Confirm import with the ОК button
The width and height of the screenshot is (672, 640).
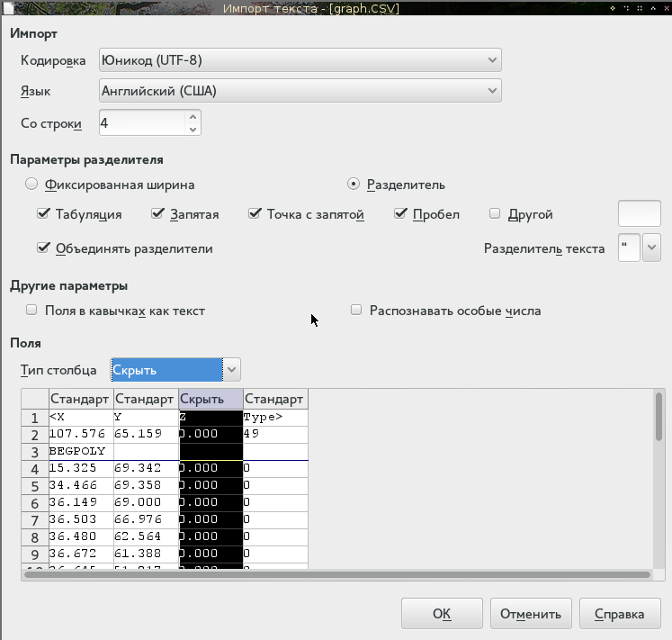pos(442,614)
